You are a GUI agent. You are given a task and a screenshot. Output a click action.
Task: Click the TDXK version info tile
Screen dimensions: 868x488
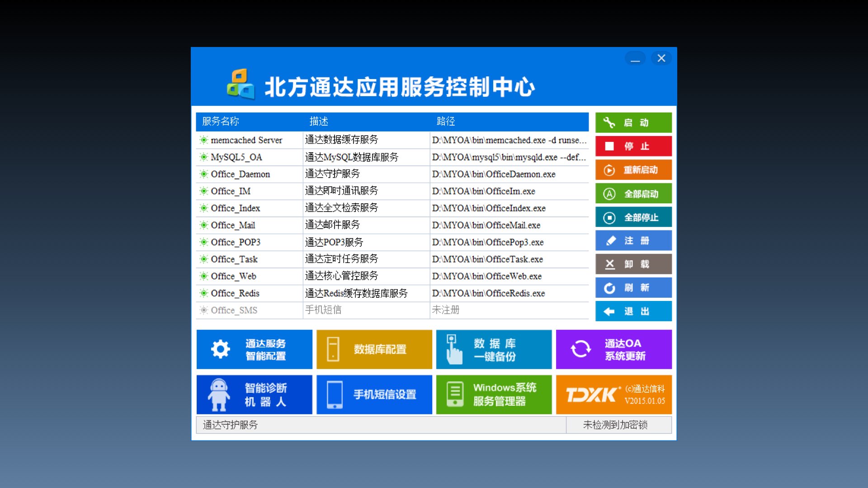[614, 394]
